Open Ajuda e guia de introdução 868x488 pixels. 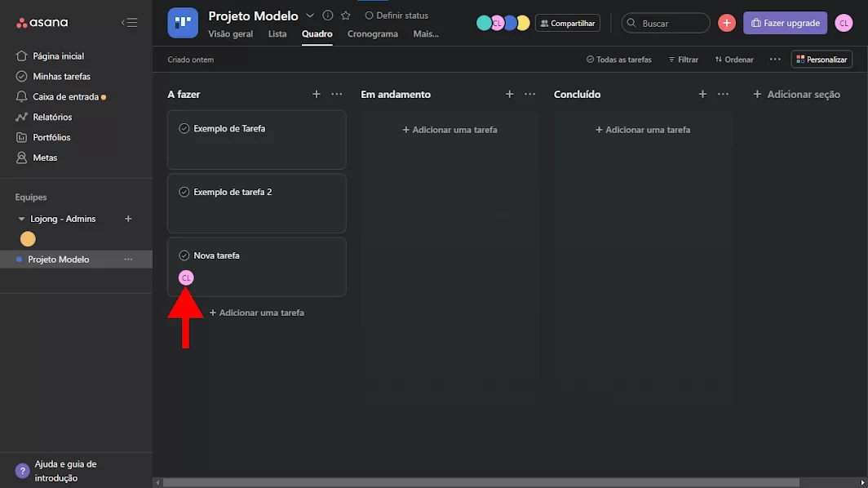pyautogui.click(x=65, y=471)
